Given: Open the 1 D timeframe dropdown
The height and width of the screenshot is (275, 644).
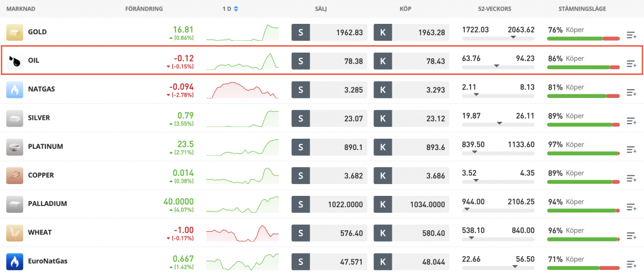Looking at the screenshot, I should [230, 9].
